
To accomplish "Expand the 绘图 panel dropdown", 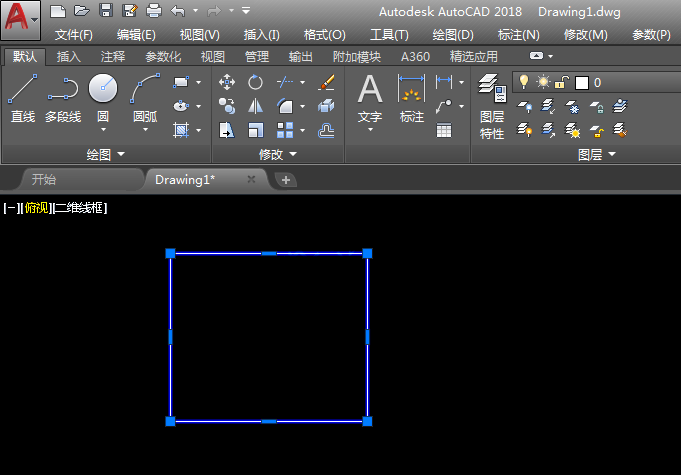I will point(105,154).
